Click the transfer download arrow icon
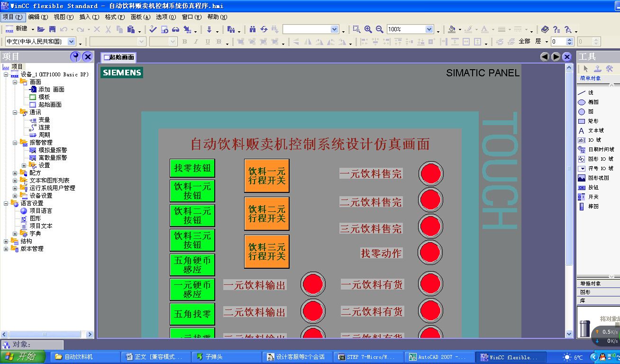 tap(209, 29)
